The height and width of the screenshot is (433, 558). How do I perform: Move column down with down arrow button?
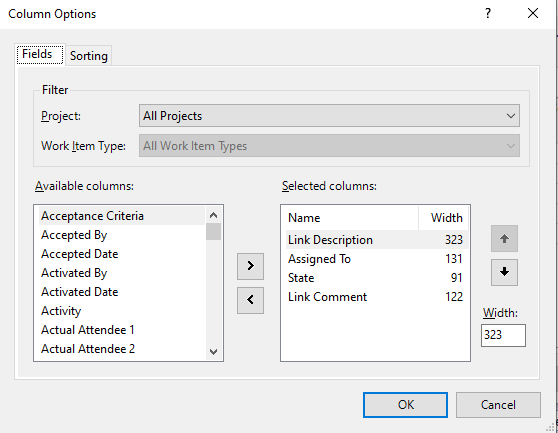tap(504, 273)
